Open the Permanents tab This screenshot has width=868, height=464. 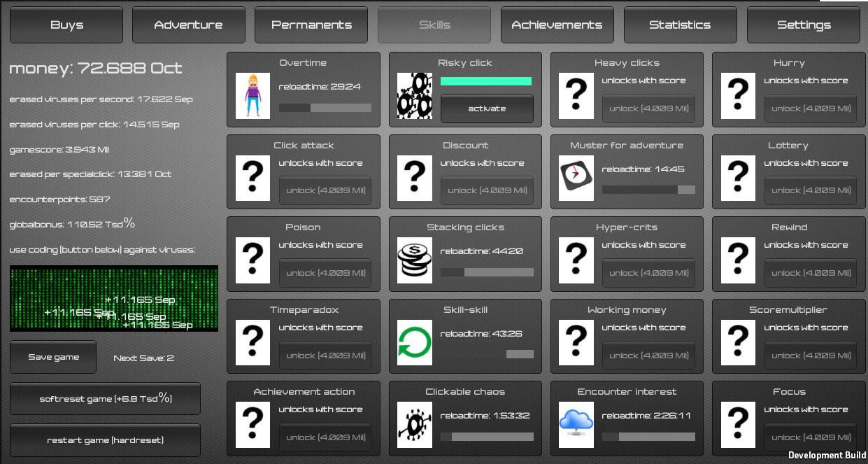[311, 24]
